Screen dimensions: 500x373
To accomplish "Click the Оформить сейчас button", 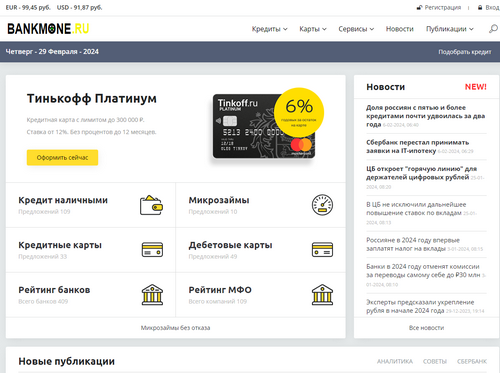I will pyautogui.click(x=62, y=157).
